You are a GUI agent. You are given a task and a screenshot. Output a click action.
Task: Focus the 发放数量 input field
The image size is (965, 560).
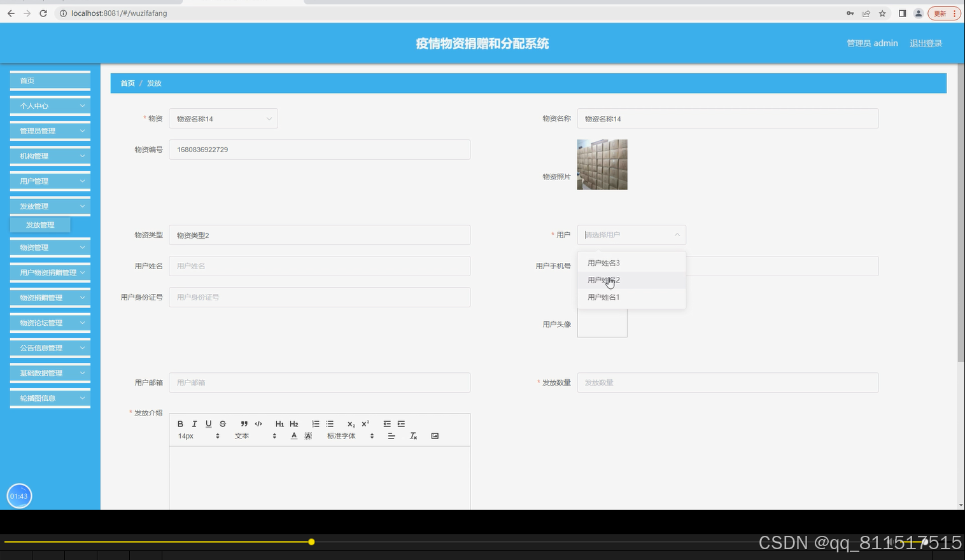728,382
